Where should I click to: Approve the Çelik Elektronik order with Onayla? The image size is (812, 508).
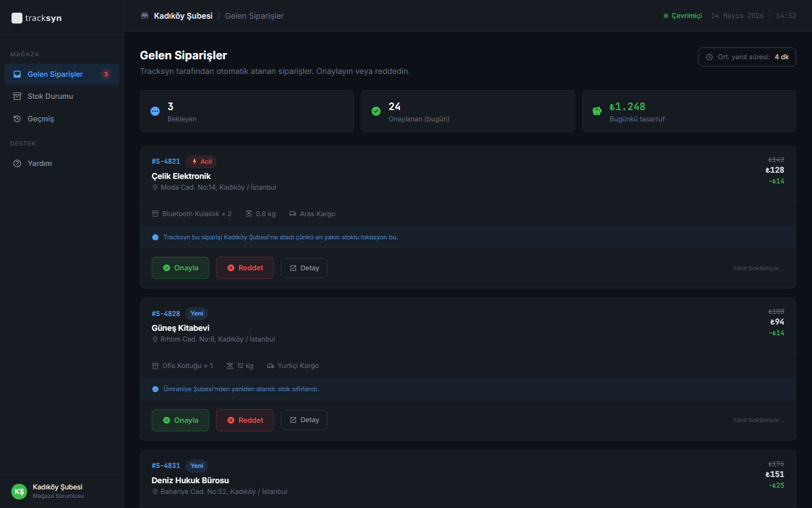180,268
